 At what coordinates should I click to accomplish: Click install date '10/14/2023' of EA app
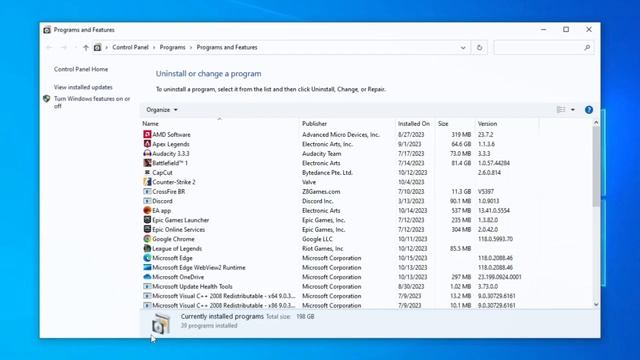[x=412, y=210]
